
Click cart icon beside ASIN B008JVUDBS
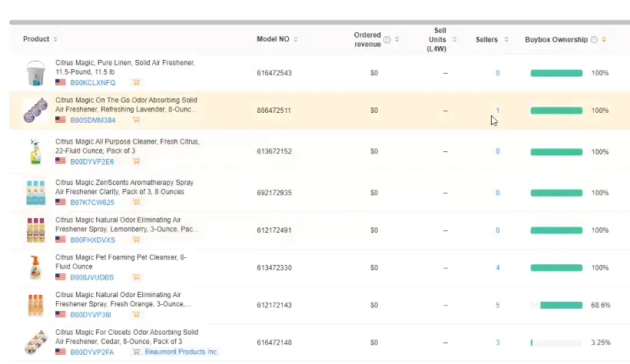(x=134, y=277)
